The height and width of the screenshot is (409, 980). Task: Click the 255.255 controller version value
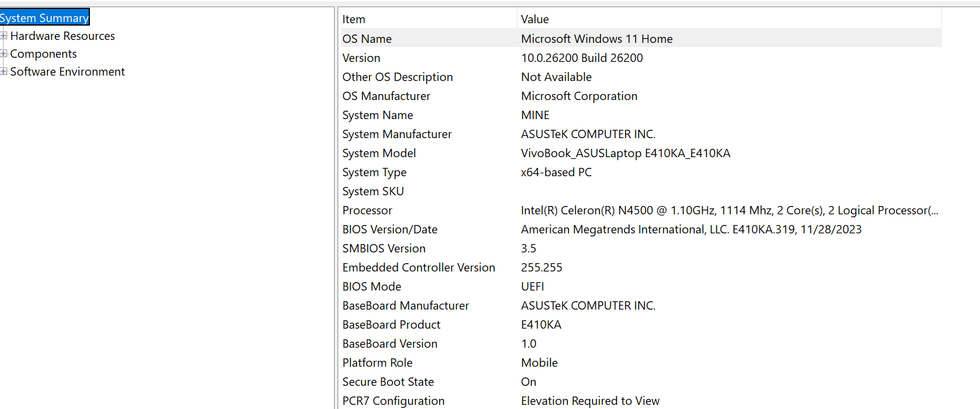pyautogui.click(x=542, y=267)
